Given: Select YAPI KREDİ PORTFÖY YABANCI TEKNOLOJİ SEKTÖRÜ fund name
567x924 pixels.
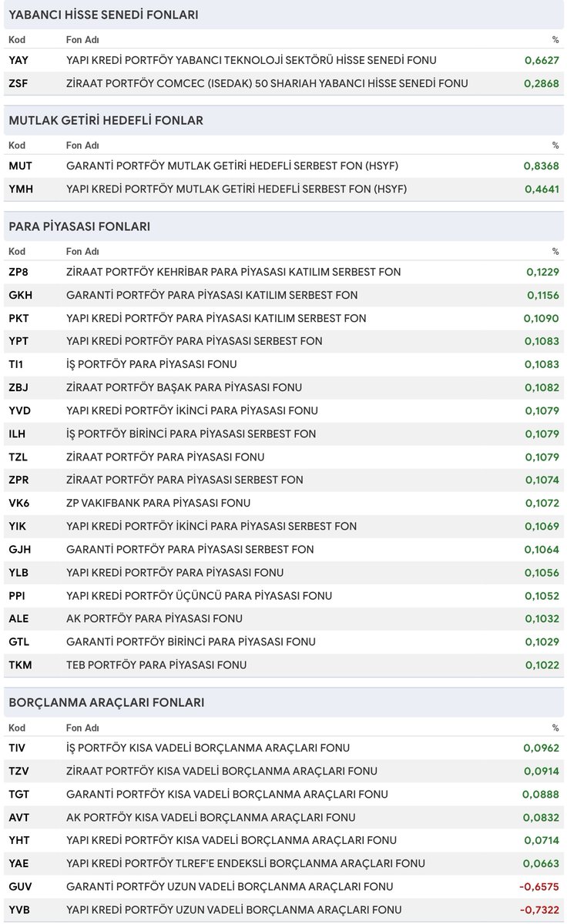Looking at the screenshot, I should [x=251, y=60].
